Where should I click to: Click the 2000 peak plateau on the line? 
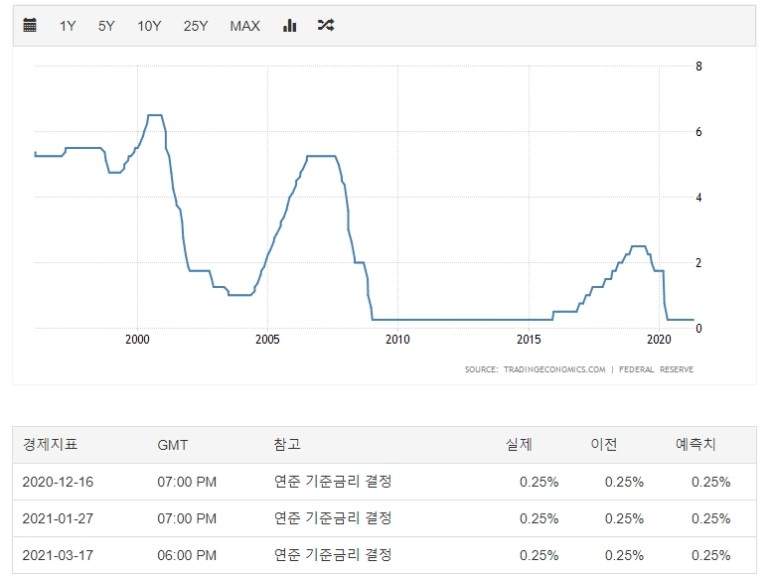tap(155, 115)
